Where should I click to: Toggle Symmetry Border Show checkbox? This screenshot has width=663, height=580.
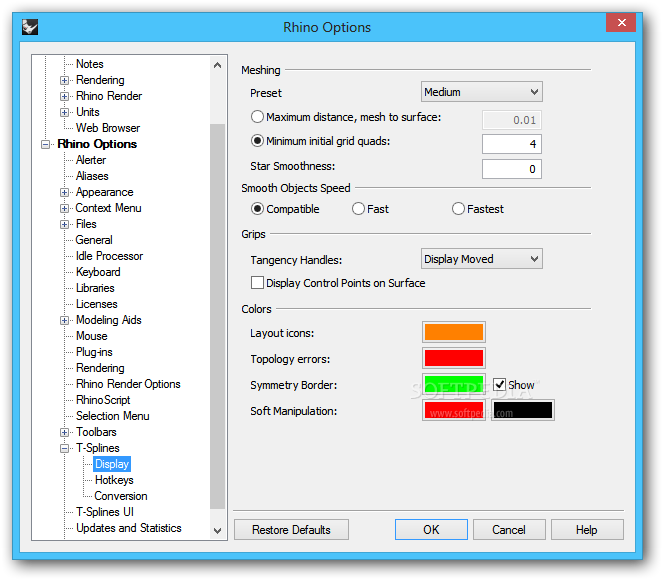click(499, 385)
